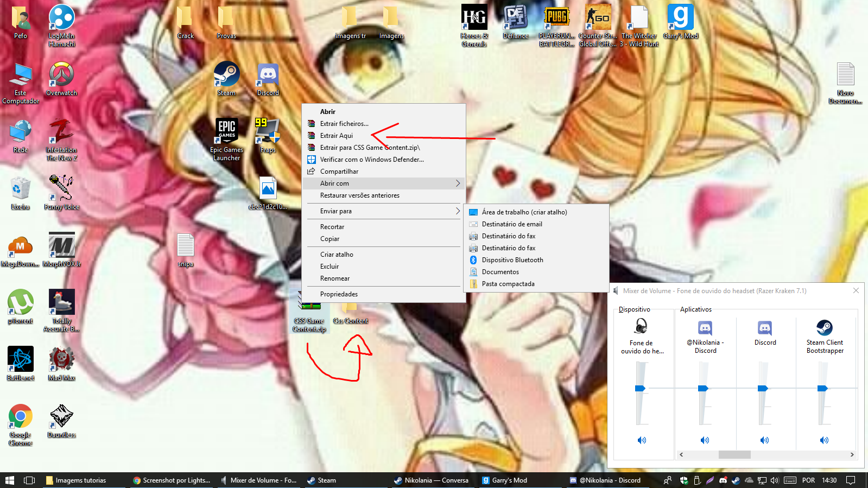This screenshot has height=488, width=868.
Task: Open Heroes & Generals shortcut
Action: click(x=474, y=26)
